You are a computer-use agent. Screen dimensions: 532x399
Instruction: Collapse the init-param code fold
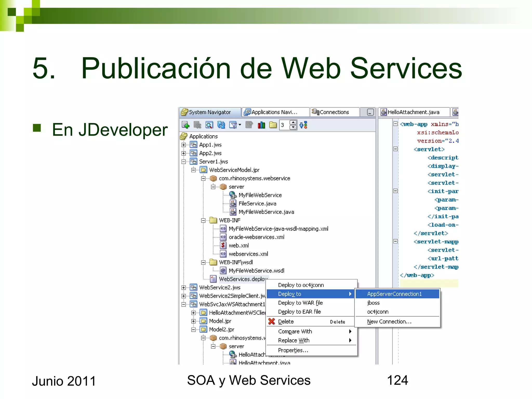pos(395,191)
